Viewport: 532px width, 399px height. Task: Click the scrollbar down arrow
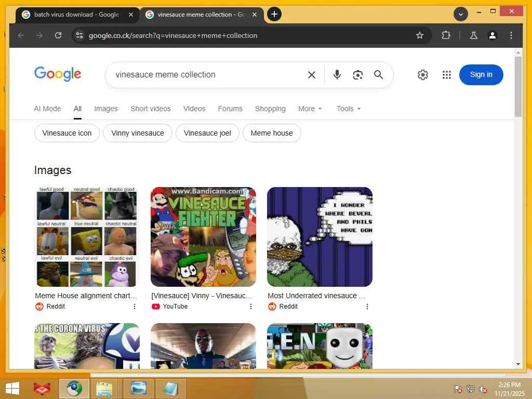pos(518,364)
